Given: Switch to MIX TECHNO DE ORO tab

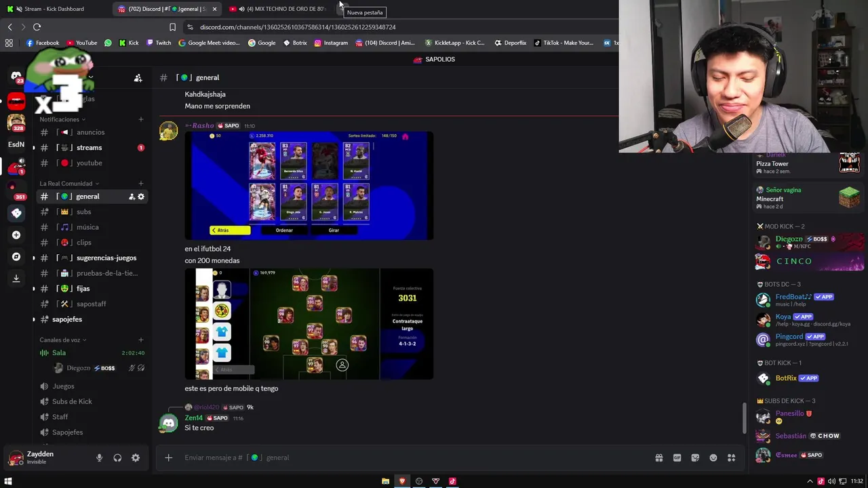Looking at the screenshot, I should pyautogui.click(x=281, y=9).
